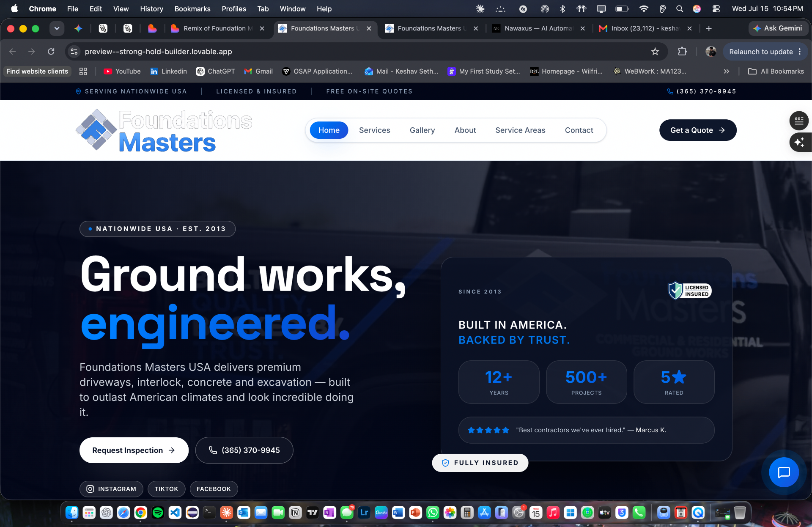Image resolution: width=812 pixels, height=527 pixels.
Task: Click the sparkle AI floating button
Action: pos(799,142)
